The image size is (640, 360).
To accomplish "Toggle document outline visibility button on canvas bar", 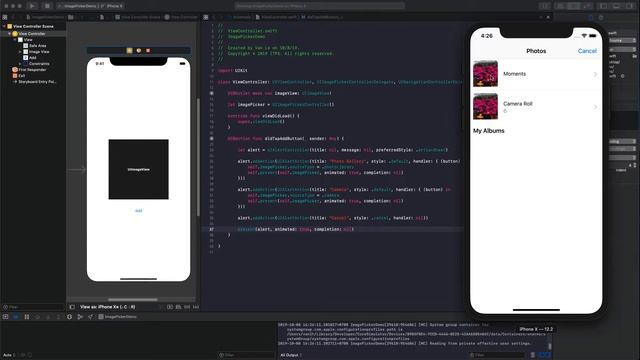I will pyautogui.click(x=72, y=307).
